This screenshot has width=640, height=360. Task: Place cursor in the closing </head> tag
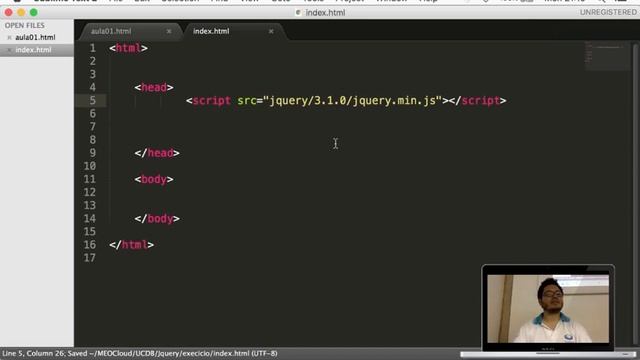157,153
